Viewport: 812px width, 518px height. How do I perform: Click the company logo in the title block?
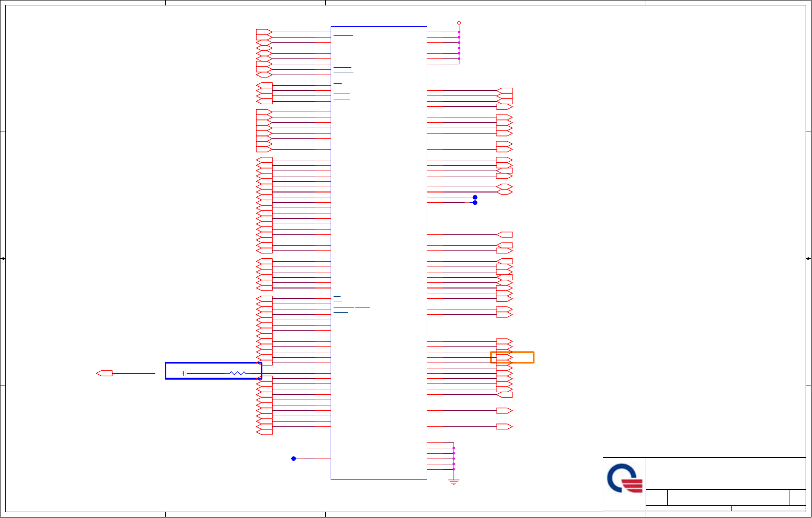625,478
